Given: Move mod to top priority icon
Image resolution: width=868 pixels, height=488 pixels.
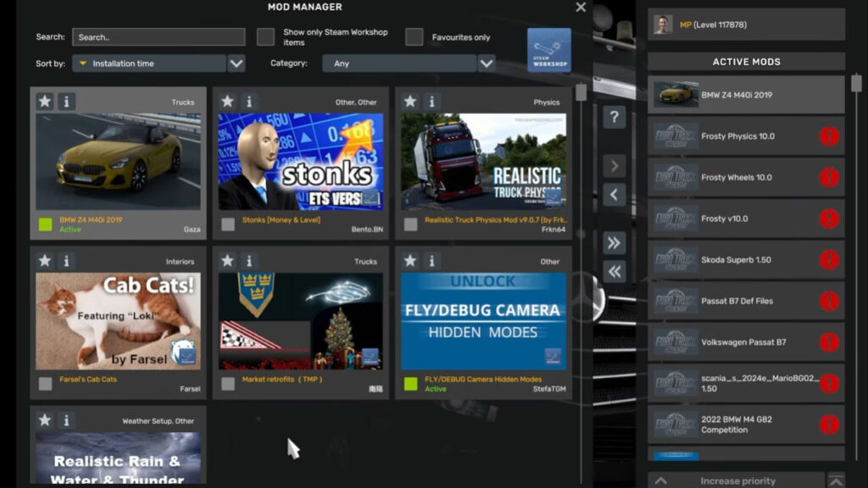Looking at the screenshot, I should [837, 480].
